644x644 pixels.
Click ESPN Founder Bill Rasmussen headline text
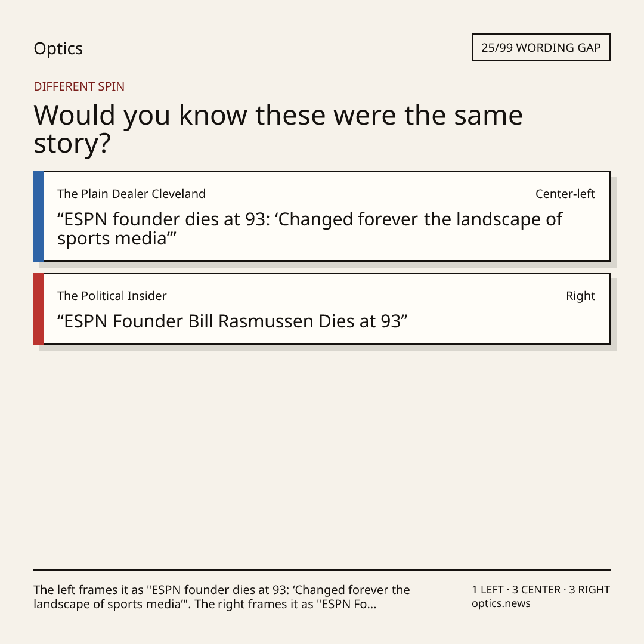point(232,321)
